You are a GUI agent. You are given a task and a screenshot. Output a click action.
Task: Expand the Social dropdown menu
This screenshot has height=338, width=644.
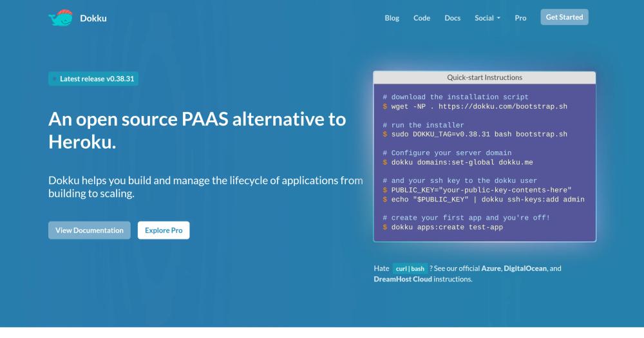click(488, 18)
